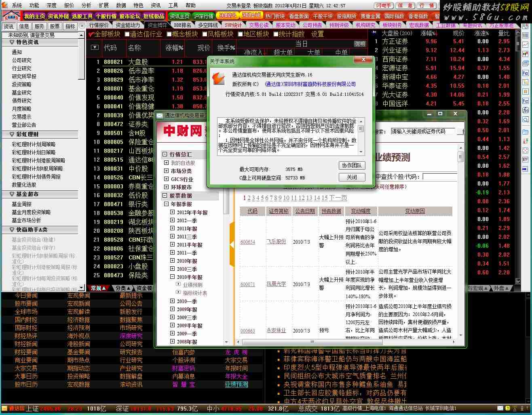
Task: Switch to the 行情报价 tab
Action: point(99,25)
